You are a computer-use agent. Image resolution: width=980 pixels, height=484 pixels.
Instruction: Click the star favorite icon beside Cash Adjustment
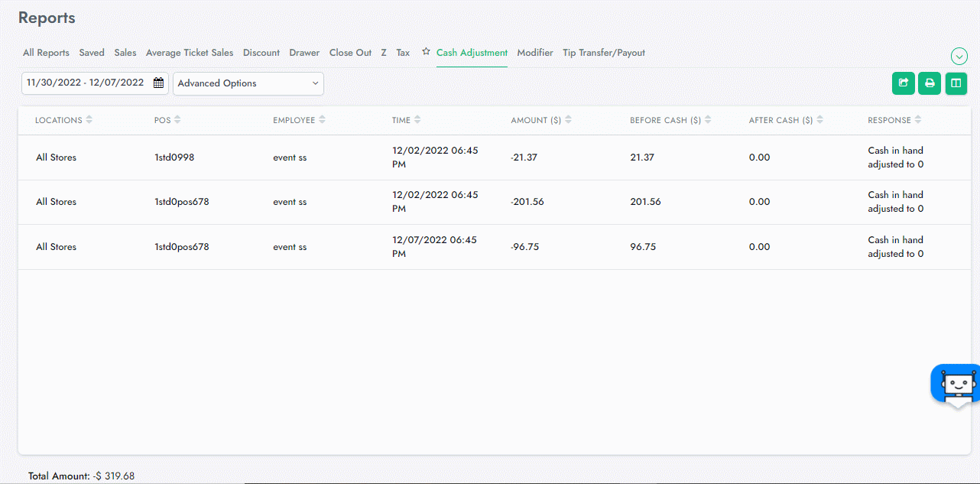click(x=426, y=52)
